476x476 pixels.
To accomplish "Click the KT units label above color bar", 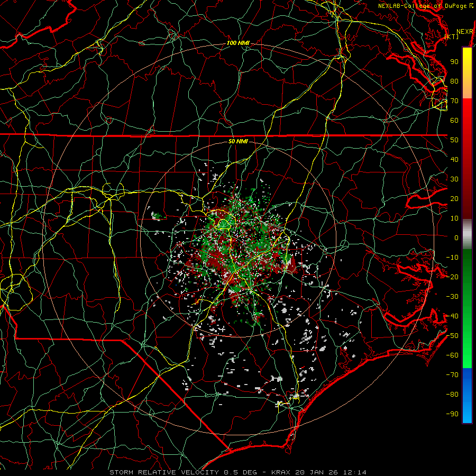I will point(452,36).
